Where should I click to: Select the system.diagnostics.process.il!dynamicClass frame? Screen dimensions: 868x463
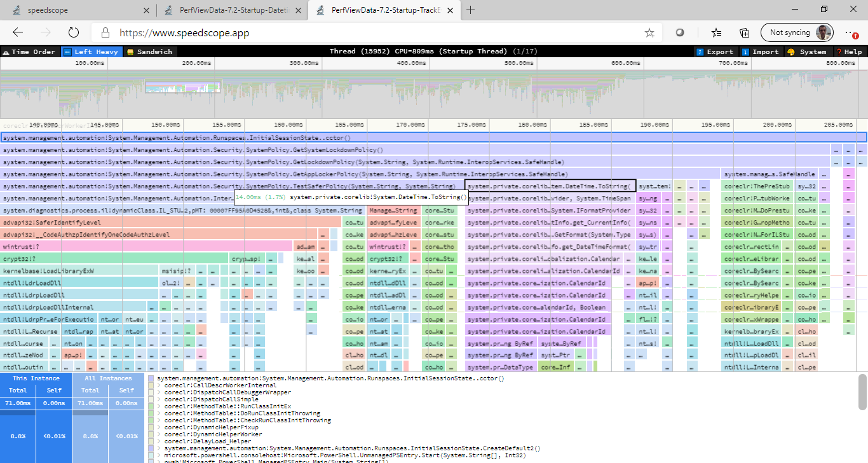(x=183, y=210)
